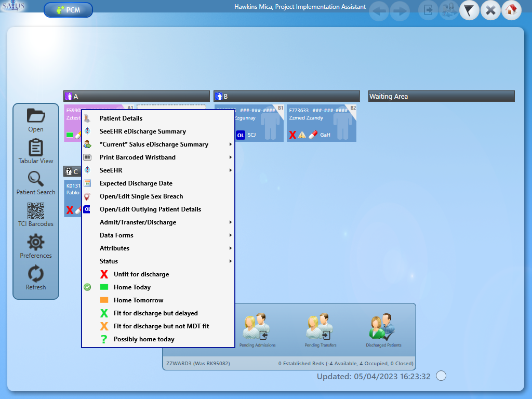532x399 pixels.
Task: Click the red X status on Pablo's bed
Action: (70, 210)
